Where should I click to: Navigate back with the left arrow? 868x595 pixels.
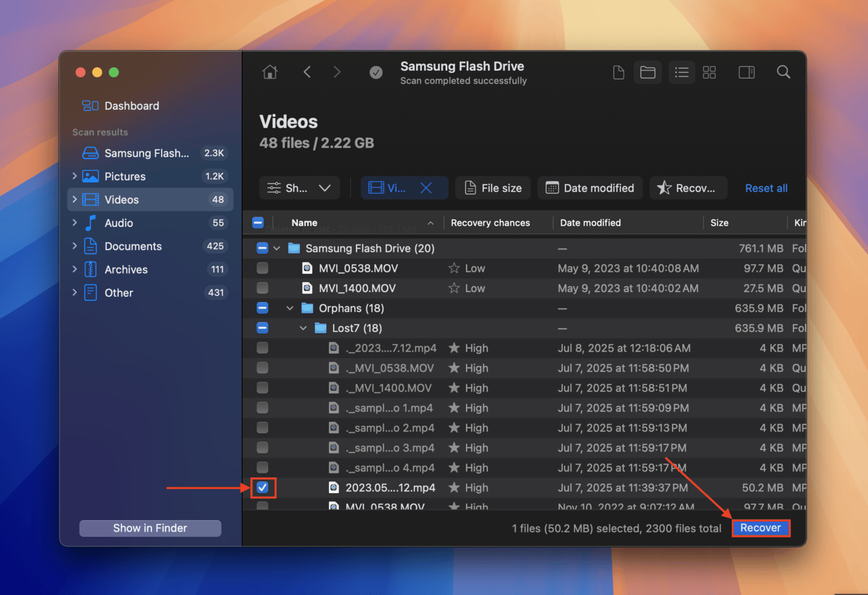point(307,72)
